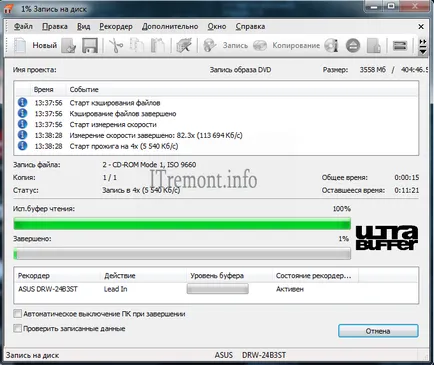Click the Отмена cancel button
Screen dimensions: 434x365
tap(378, 331)
